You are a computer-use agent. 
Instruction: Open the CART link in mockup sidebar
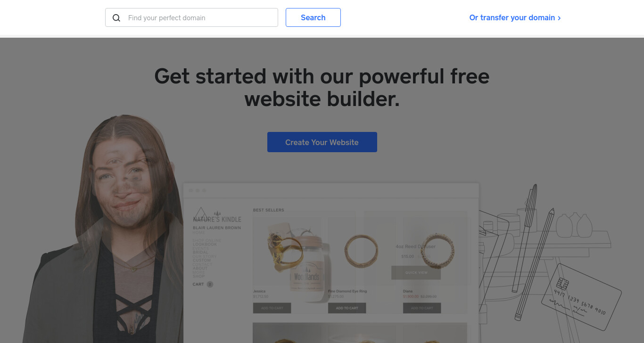[198, 284]
